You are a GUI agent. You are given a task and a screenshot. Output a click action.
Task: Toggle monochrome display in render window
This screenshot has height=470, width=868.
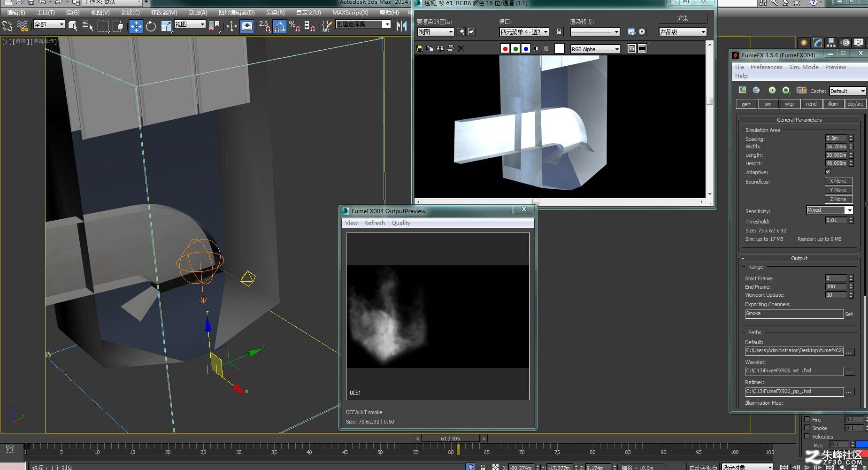point(546,48)
